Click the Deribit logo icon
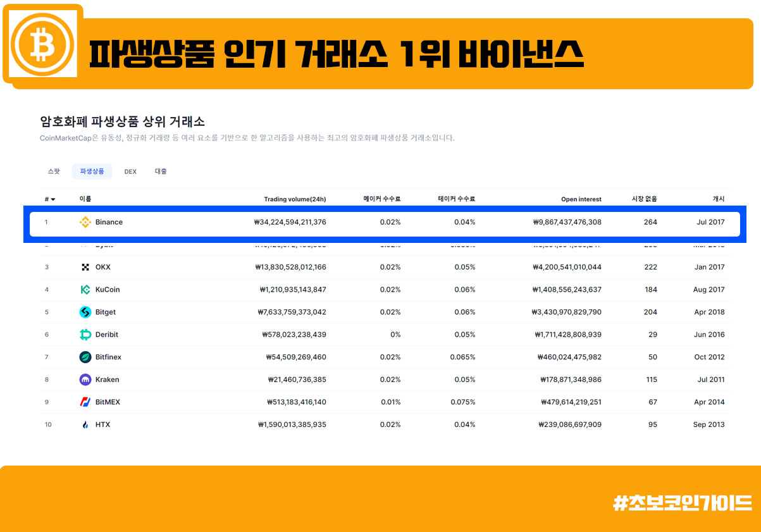761x532 pixels. click(85, 335)
